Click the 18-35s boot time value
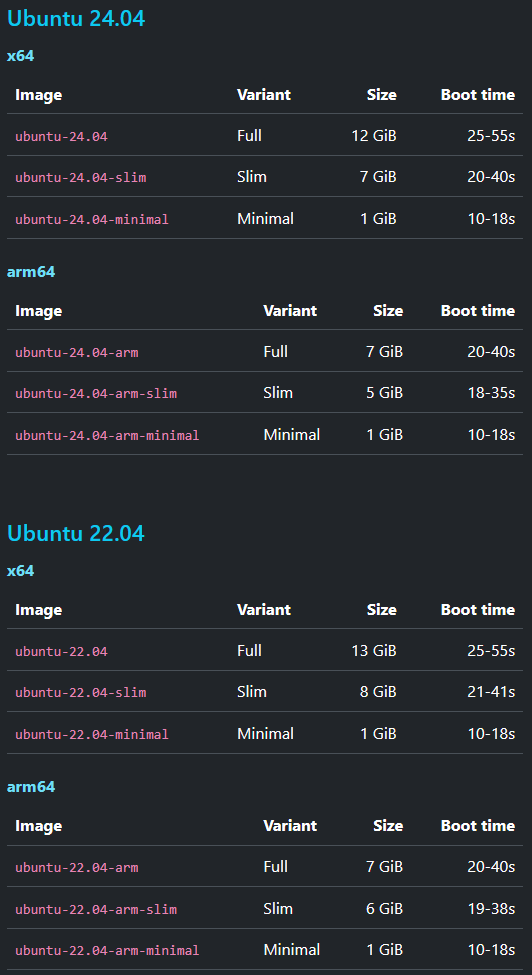Image resolution: width=532 pixels, height=975 pixels. tap(491, 393)
